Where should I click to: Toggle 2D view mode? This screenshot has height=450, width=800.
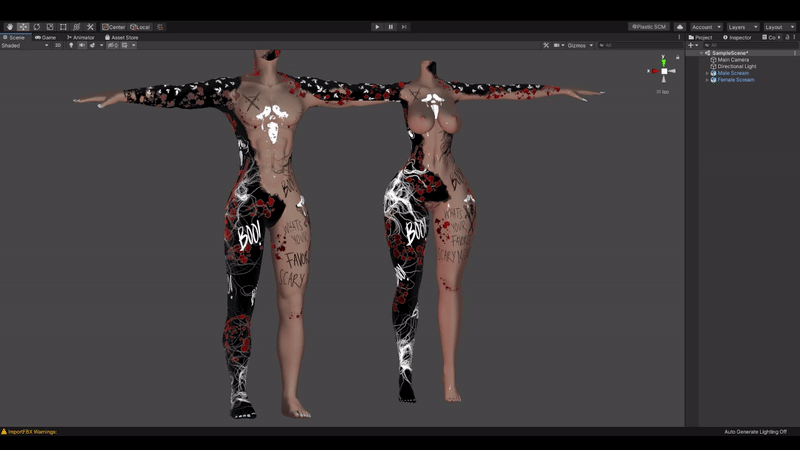[58, 45]
